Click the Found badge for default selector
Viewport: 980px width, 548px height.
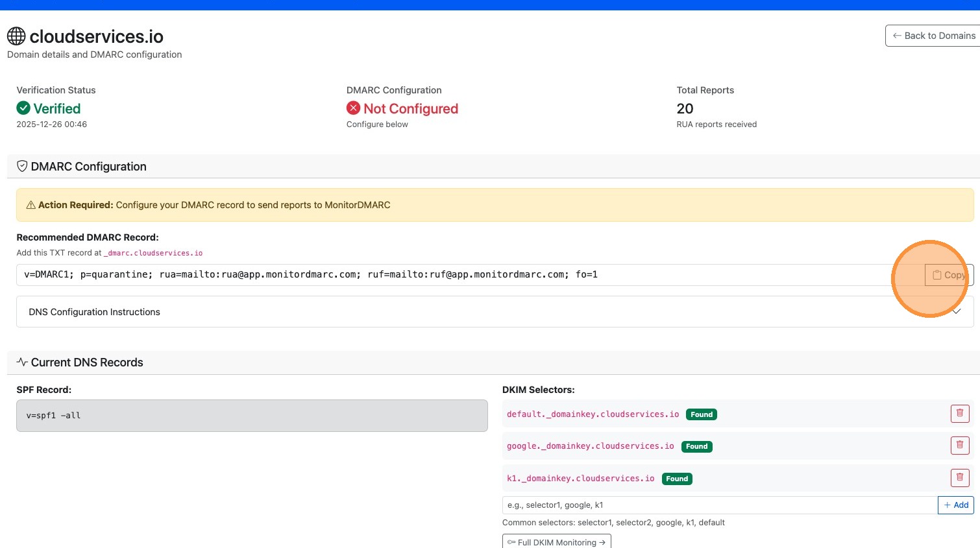[702, 414]
